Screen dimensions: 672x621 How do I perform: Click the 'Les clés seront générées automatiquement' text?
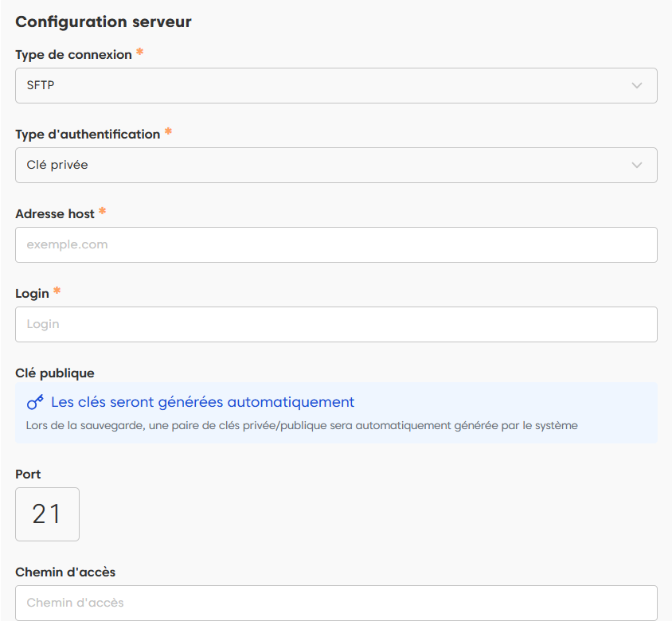pos(202,402)
